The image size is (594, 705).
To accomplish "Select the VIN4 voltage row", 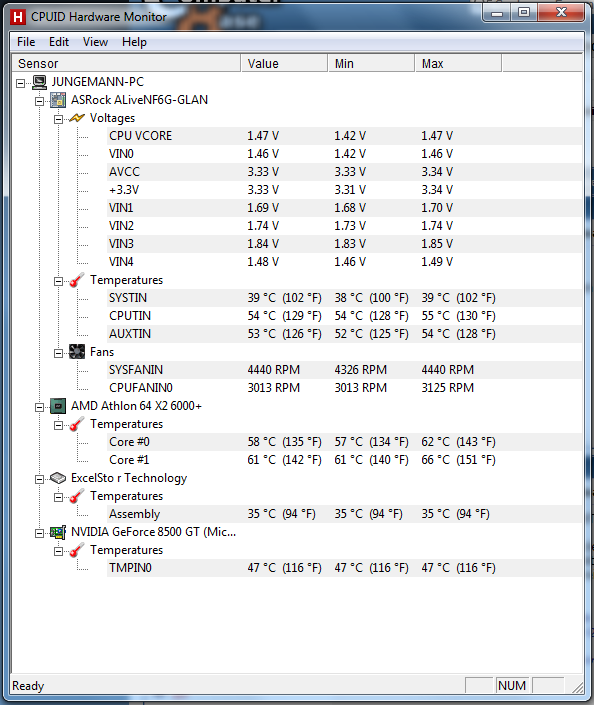I will coord(344,262).
